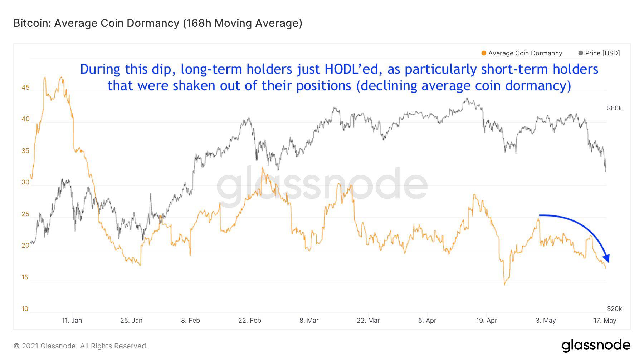Click the gray Price legend dot
This screenshot has height=362, width=644.
[x=581, y=53]
